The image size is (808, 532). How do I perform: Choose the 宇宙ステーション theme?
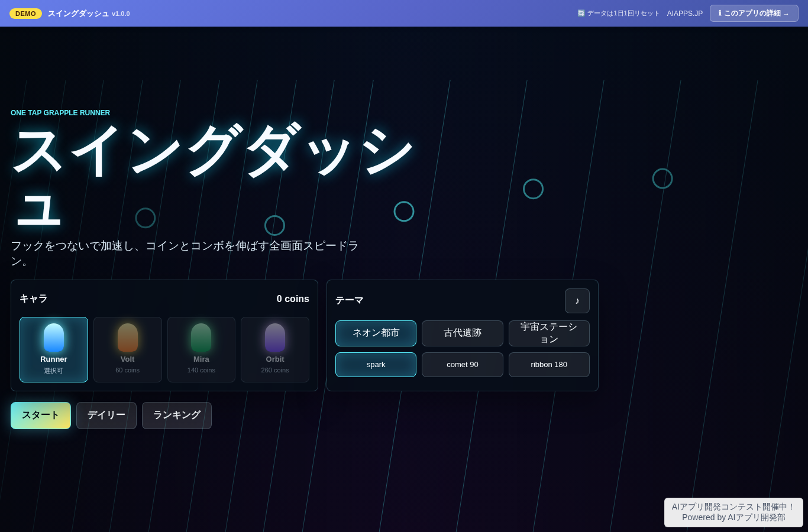549,333
